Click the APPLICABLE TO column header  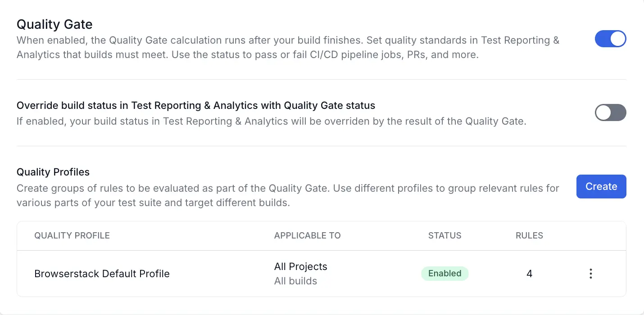click(x=307, y=235)
